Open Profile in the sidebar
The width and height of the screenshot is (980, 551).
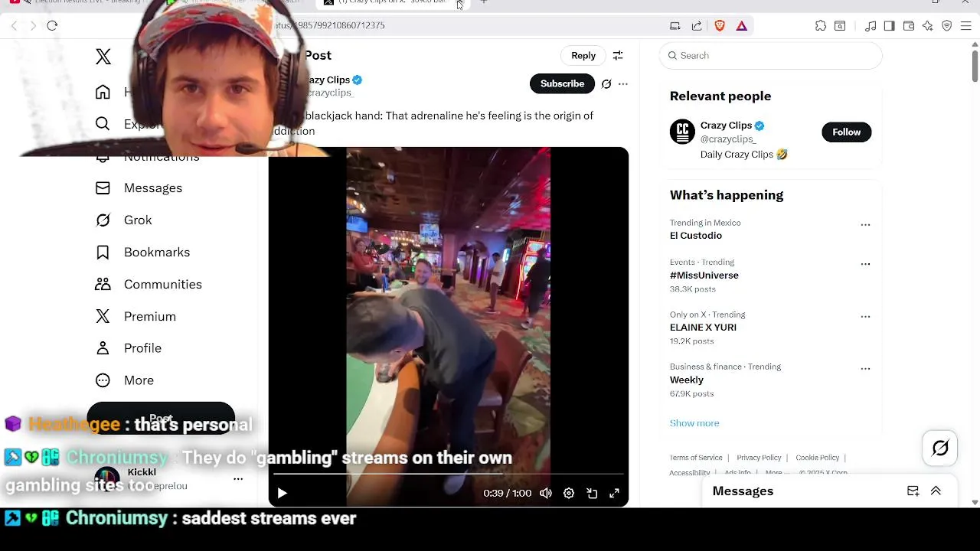pyautogui.click(x=128, y=348)
